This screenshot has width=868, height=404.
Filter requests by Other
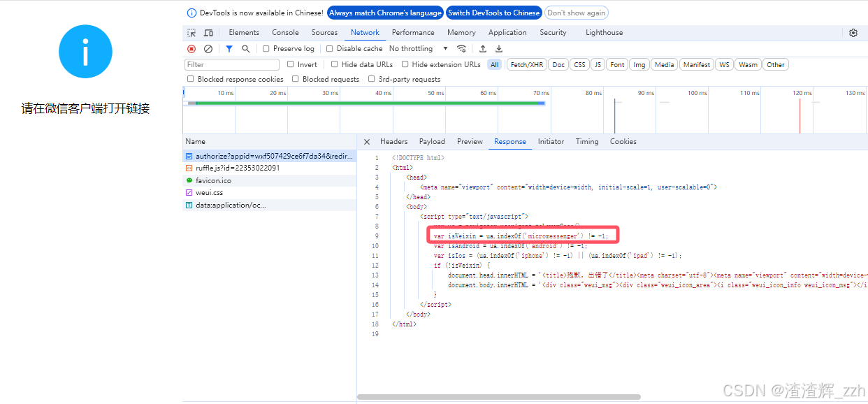pos(775,64)
